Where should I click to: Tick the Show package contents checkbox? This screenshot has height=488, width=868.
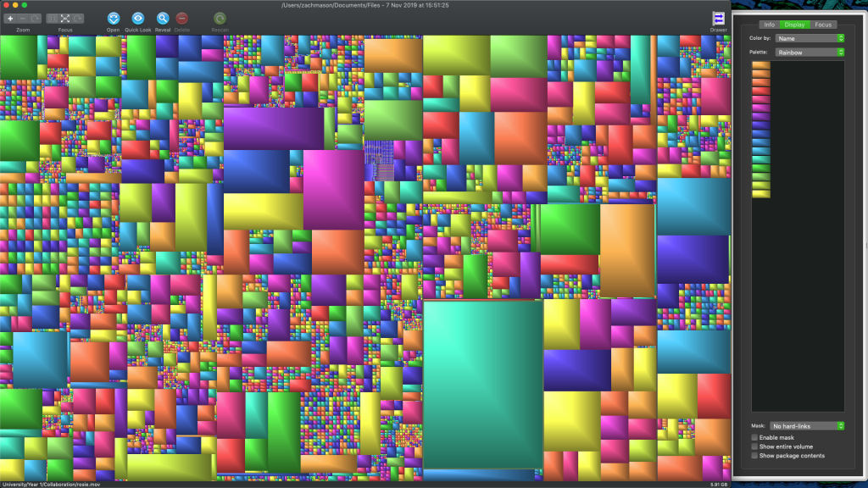(754, 456)
